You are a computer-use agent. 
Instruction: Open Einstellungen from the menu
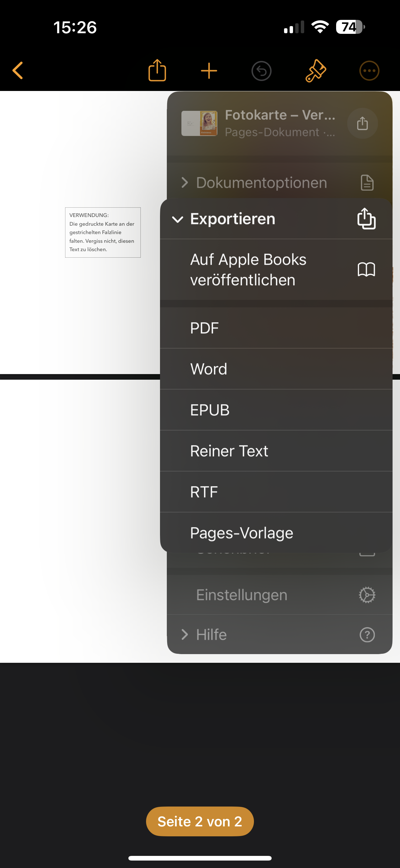pos(279,595)
